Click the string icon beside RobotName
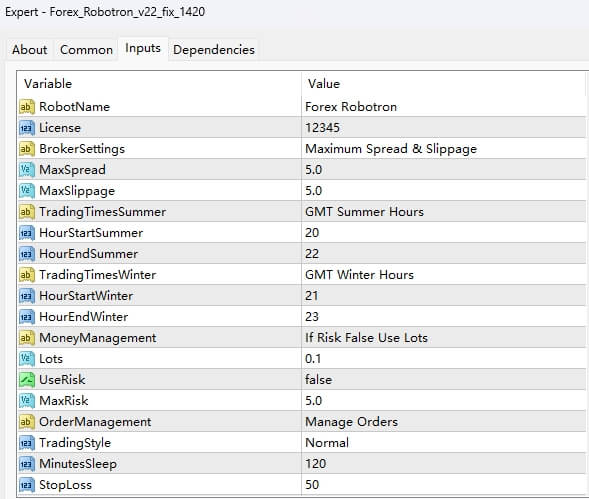 [27, 107]
